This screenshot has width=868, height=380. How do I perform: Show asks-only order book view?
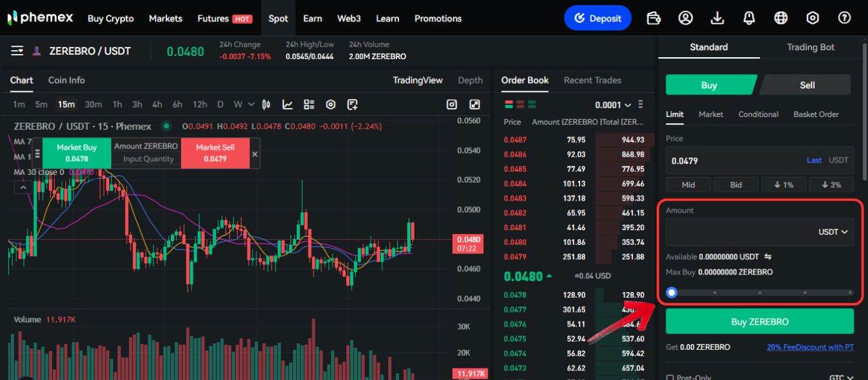(x=520, y=104)
